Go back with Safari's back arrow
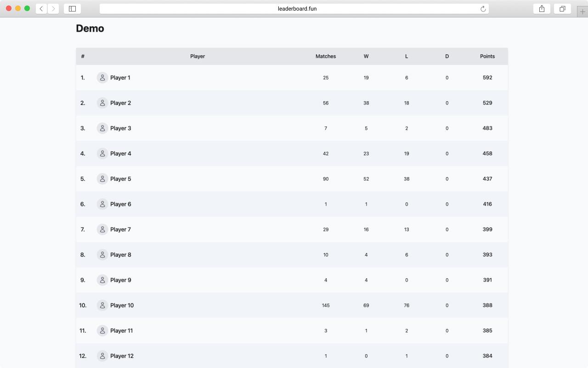Viewport: 588px width, 368px height. click(41, 8)
